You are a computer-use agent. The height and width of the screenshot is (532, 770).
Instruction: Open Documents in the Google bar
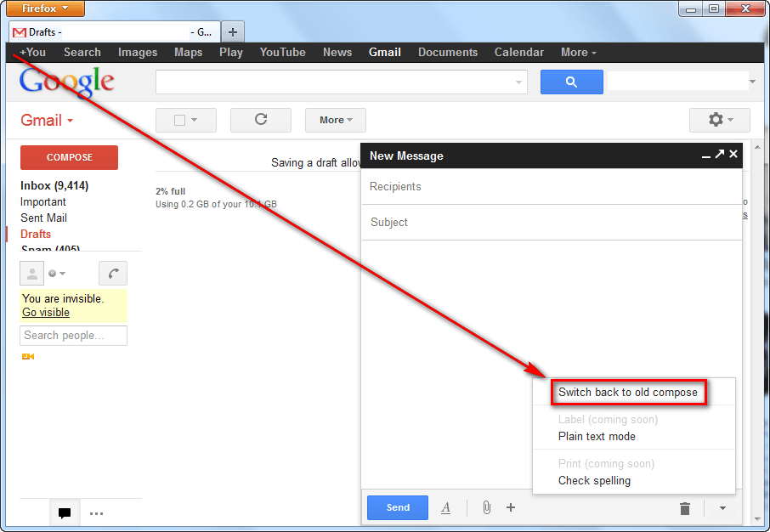point(448,52)
